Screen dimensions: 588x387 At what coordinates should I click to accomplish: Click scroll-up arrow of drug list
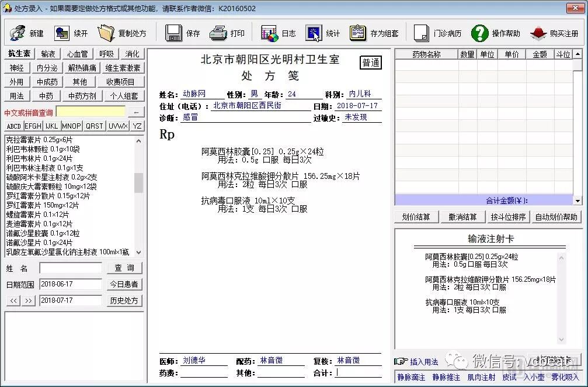click(x=139, y=141)
